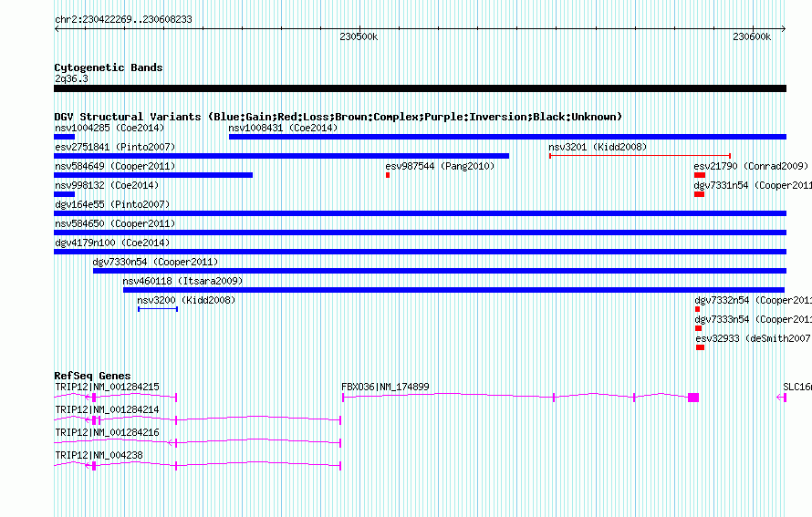Click the left arrow of the ruler

57,28
